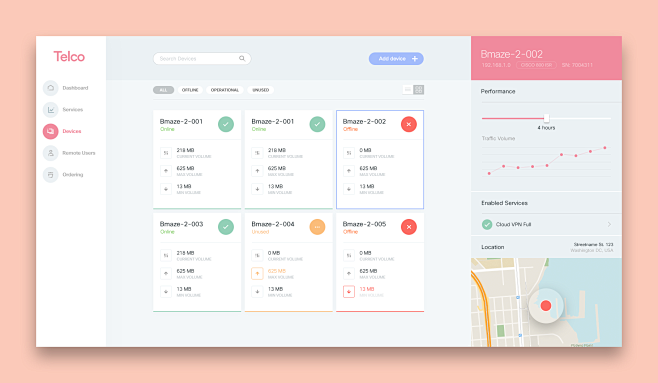Toggle Cloud VPN Full service checkmark
The height and width of the screenshot is (383, 658).
pos(487,224)
